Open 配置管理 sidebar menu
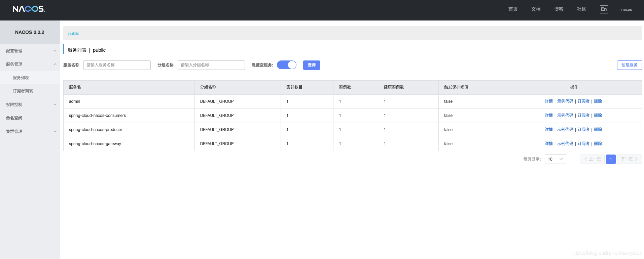This screenshot has width=644, height=259. [30, 51]
